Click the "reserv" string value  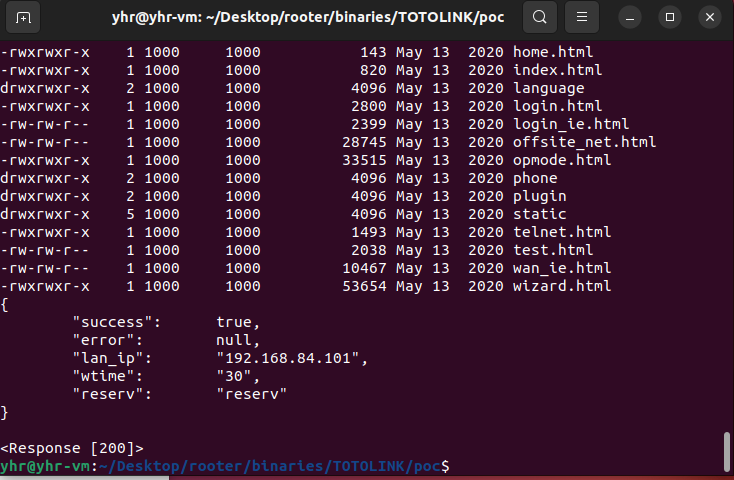[251, 394]
